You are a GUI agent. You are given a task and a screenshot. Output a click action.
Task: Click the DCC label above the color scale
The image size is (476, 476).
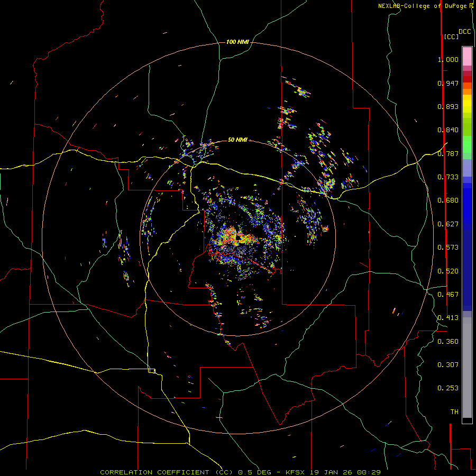465,32
